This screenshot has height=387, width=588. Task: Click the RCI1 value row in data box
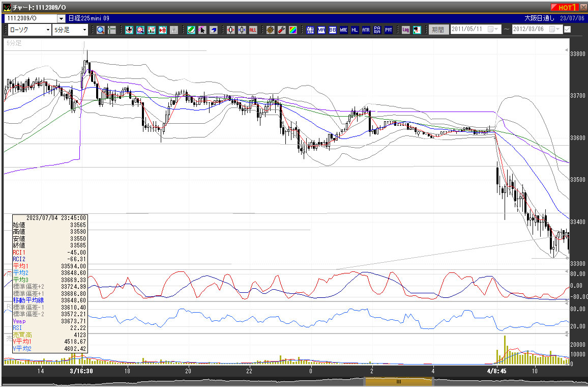[49, 252]
